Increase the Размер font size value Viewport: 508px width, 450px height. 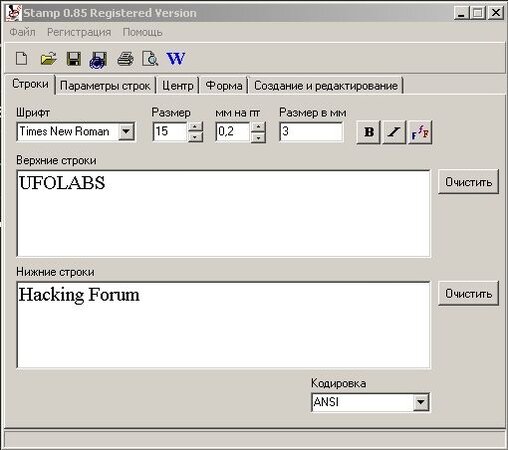pos(195,127)
